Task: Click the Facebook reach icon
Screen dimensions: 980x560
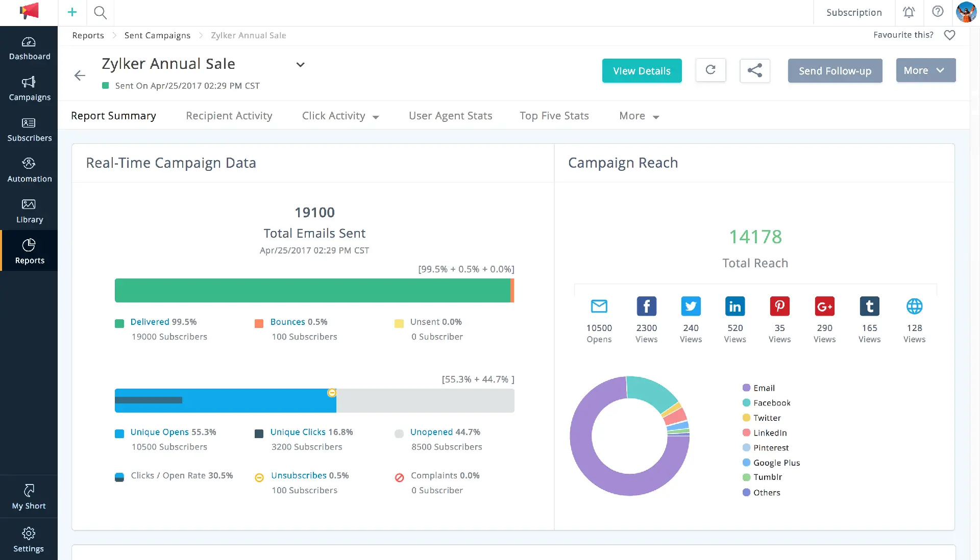Action: [x=647, y=306]
